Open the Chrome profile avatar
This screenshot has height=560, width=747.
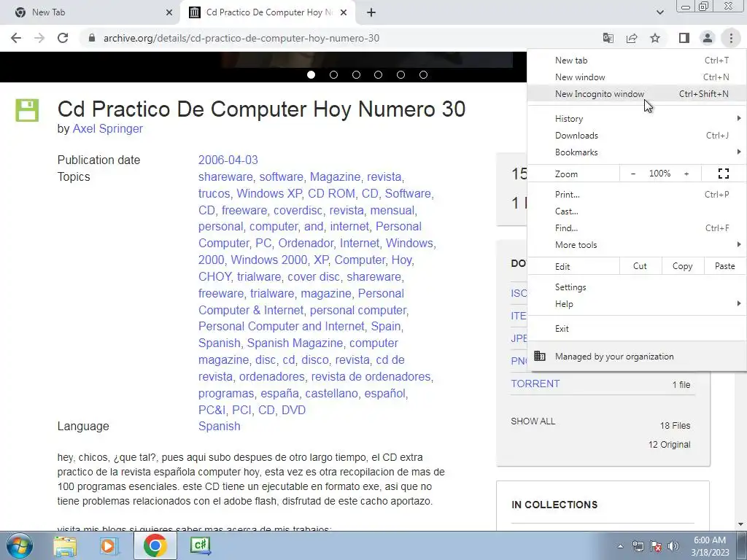(x=708, y=38)
